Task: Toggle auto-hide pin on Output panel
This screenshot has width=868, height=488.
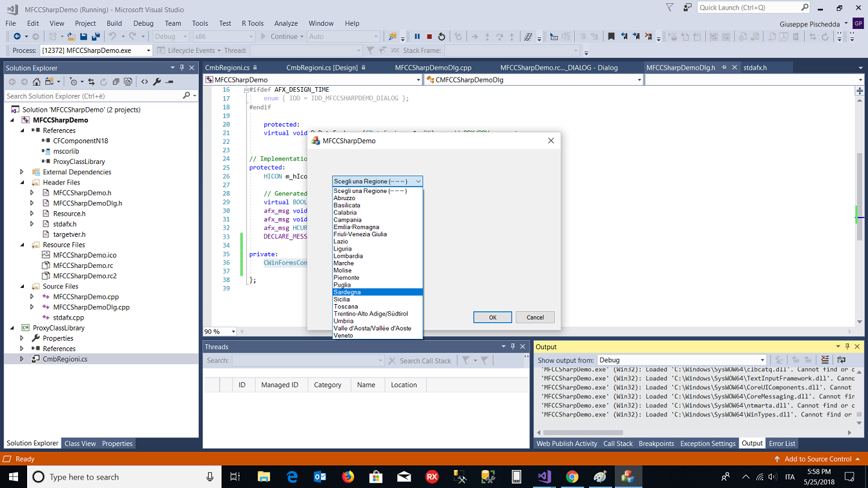Action: [848, 347]
